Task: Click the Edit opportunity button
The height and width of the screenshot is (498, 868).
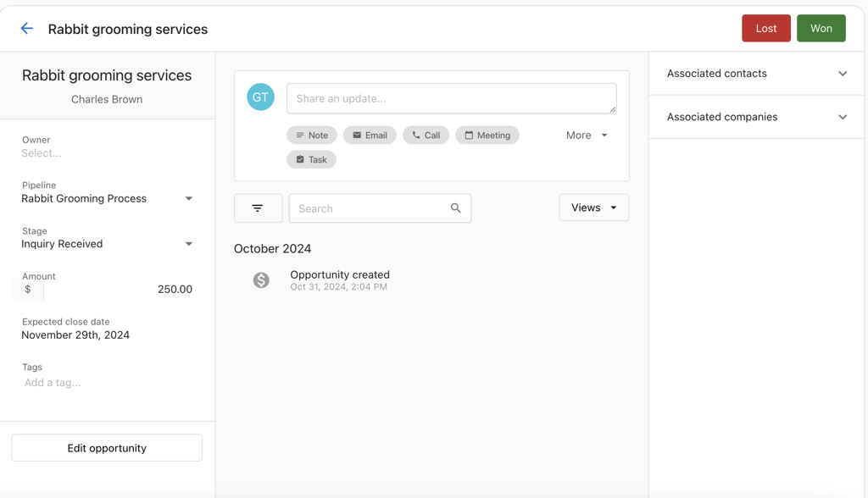Action: coord(107,447)
